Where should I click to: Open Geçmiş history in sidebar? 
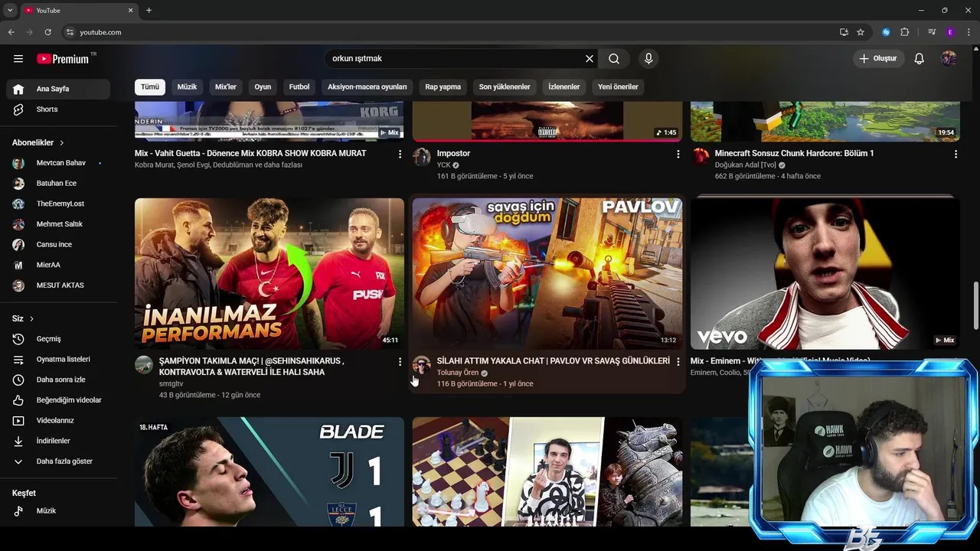pyautogui.click(x=58, y=339)
